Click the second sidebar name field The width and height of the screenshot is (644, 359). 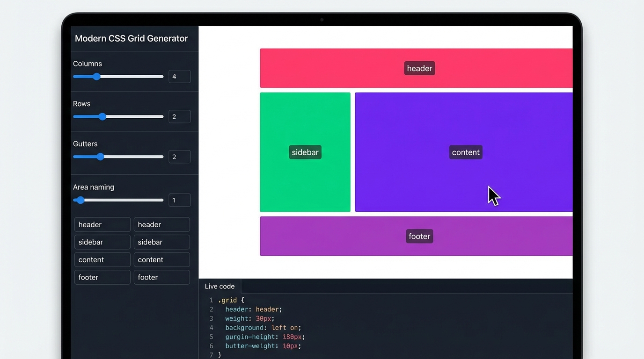click(x=161, y=242)
